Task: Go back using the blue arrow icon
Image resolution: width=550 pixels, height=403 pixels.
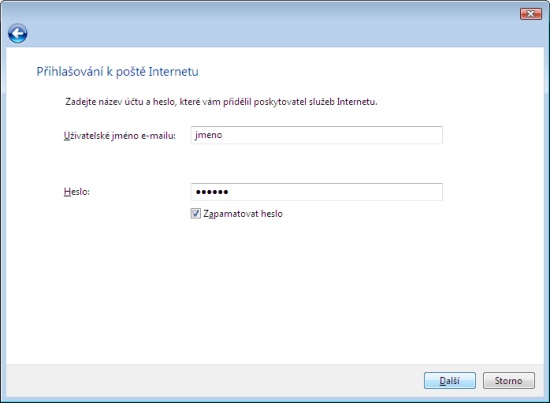Action: 18,34
